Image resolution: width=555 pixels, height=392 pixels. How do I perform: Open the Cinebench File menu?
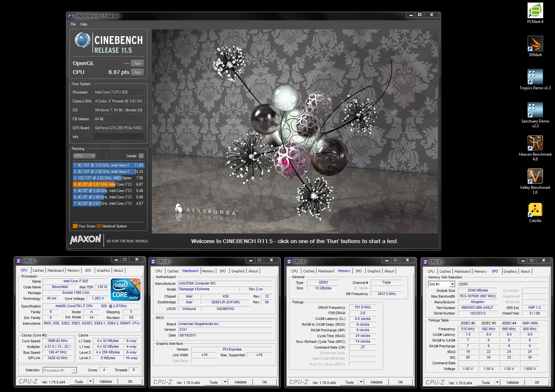[73, 24]
